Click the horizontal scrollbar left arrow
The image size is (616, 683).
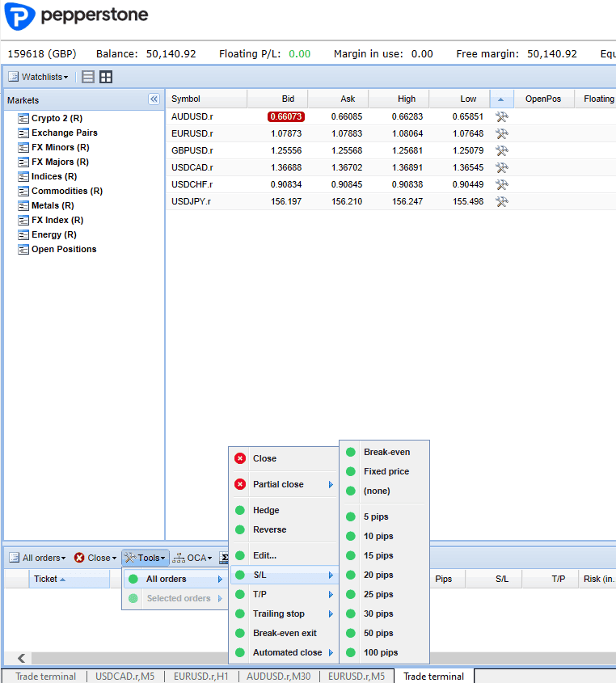[x=21, y=658]
